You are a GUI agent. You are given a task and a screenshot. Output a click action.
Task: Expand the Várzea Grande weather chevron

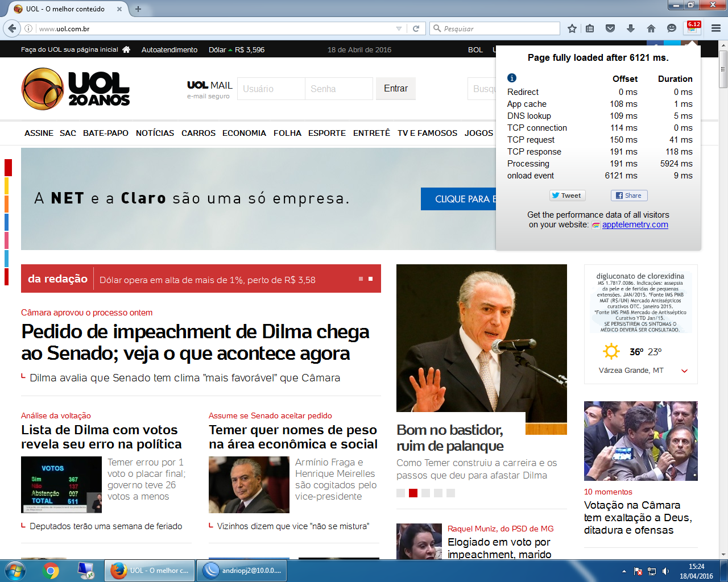[685, 371]
